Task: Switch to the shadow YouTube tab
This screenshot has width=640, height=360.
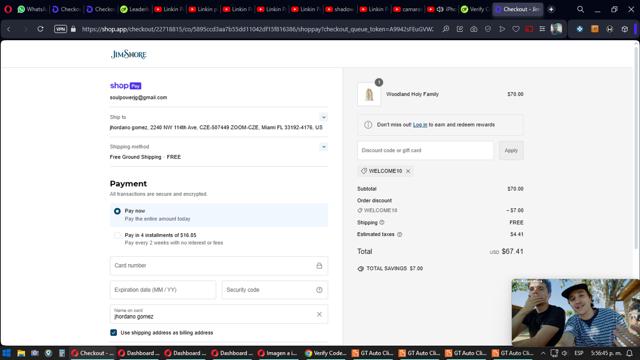Action: 340,9
